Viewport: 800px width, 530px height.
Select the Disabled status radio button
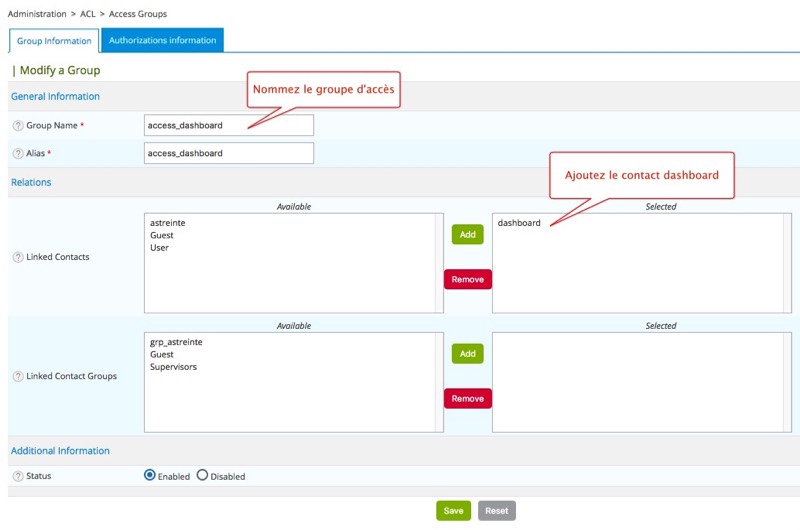click(x=202, y=476)
